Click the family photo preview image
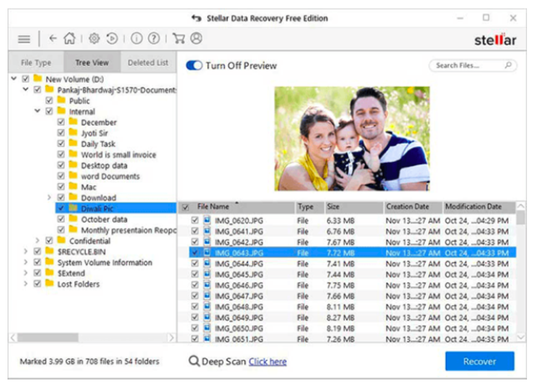Viewport: 542px width, 392px height. pyautogui.click(x=352, y=138)
